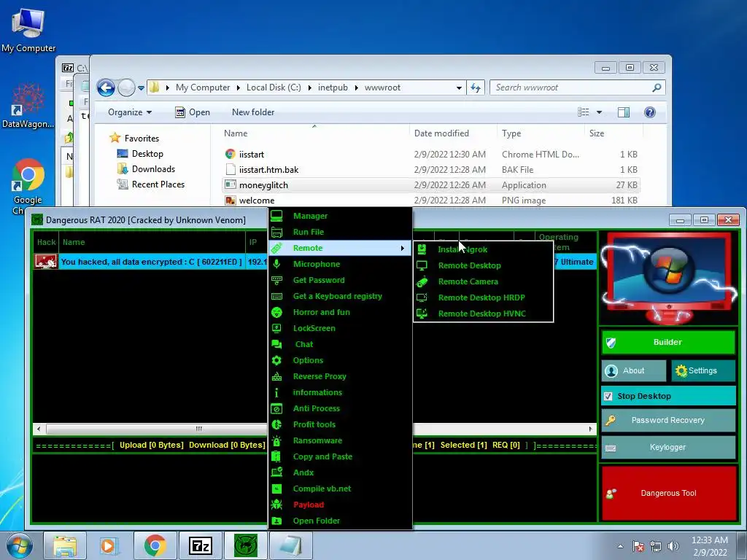Open 7-Zip from the taskbar
The width and height of the screenshot is (747, 560).
200,545
